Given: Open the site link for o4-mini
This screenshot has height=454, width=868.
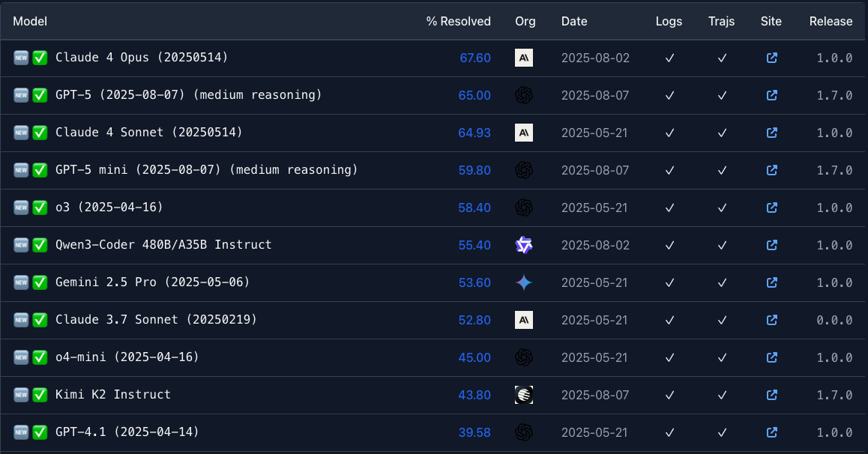Looking at the screenshot, I should [x=771, y=357].
